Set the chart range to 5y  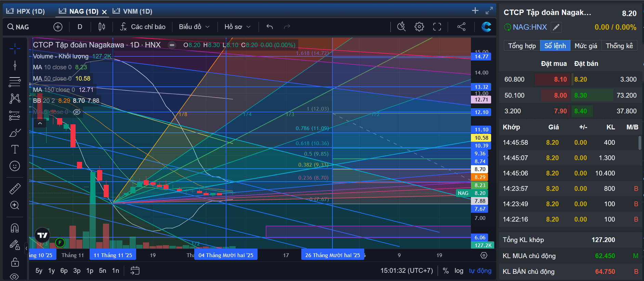click(x=39, y=271)
